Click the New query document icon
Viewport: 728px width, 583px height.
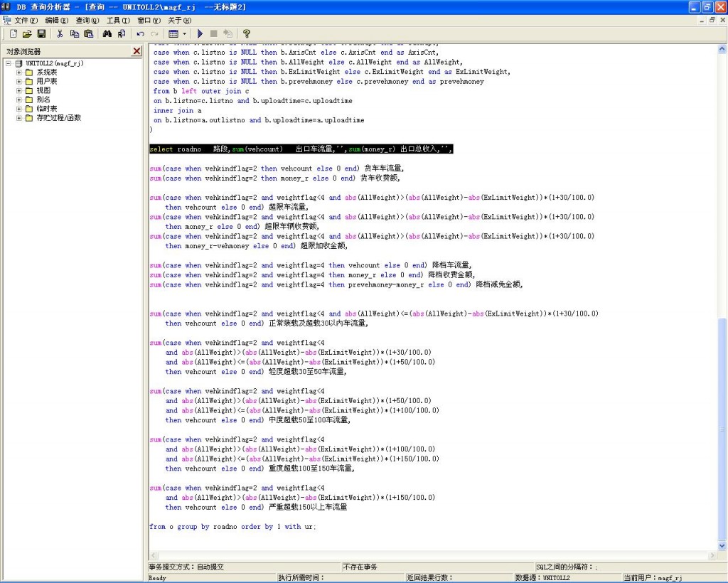tap(14, 33)
